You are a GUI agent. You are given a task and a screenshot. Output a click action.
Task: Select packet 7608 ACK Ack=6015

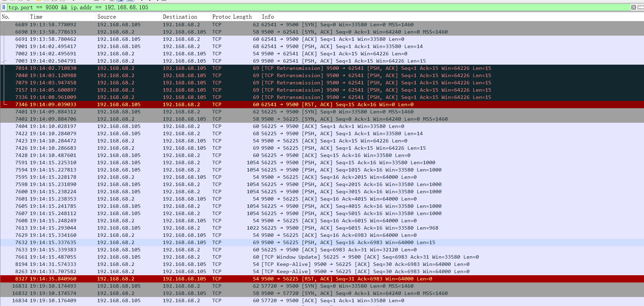point(322,221)
